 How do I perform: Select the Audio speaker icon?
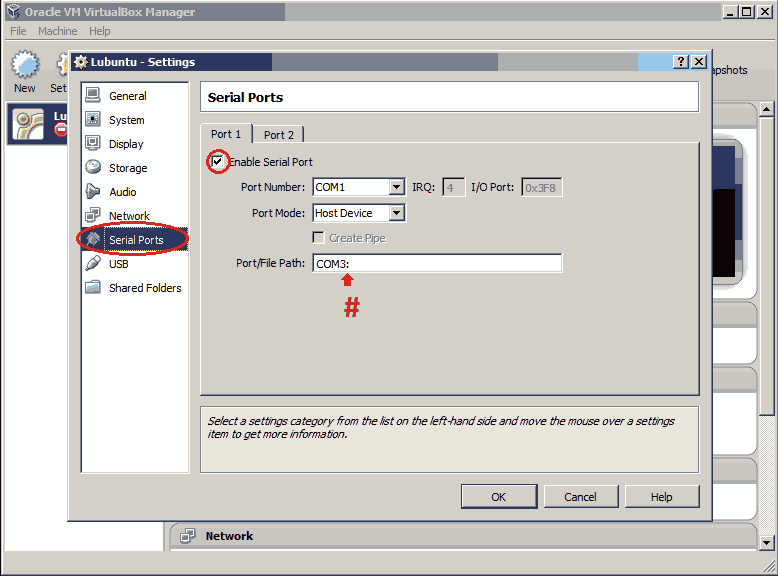pos(93,191)
